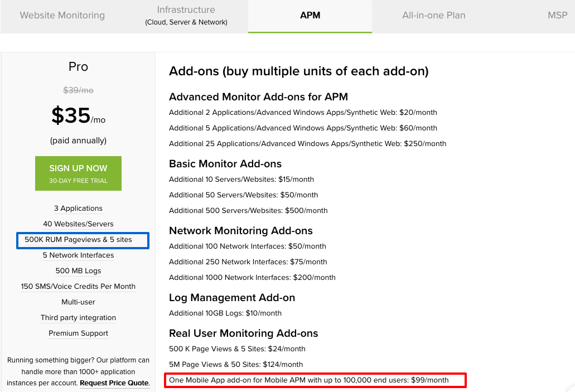Open the 150 SMS/Voice Credits Per Month link
Screen dimensions: 575x392
pos(78,286)
